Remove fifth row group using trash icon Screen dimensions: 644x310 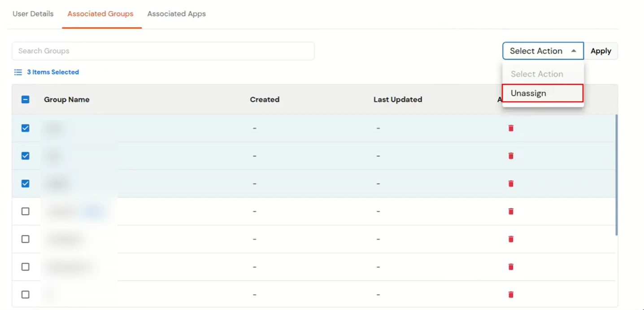point(511,239)
